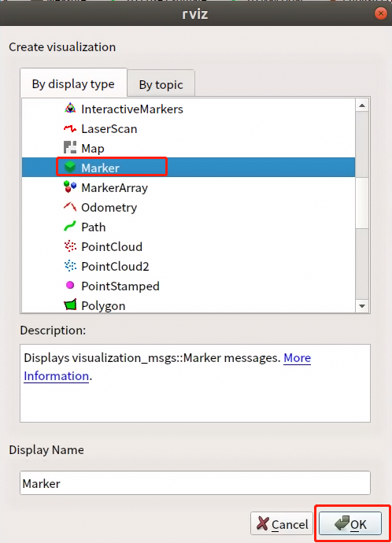Screen dimensions: 392x543
Task: Click the green Marker cube icon
Action: coord(70,167)
